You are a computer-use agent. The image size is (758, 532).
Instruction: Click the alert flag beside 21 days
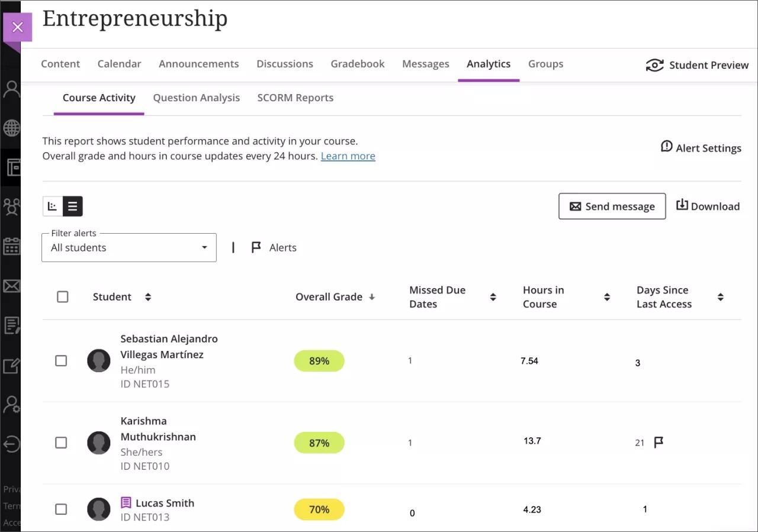(x=658, y=442)
